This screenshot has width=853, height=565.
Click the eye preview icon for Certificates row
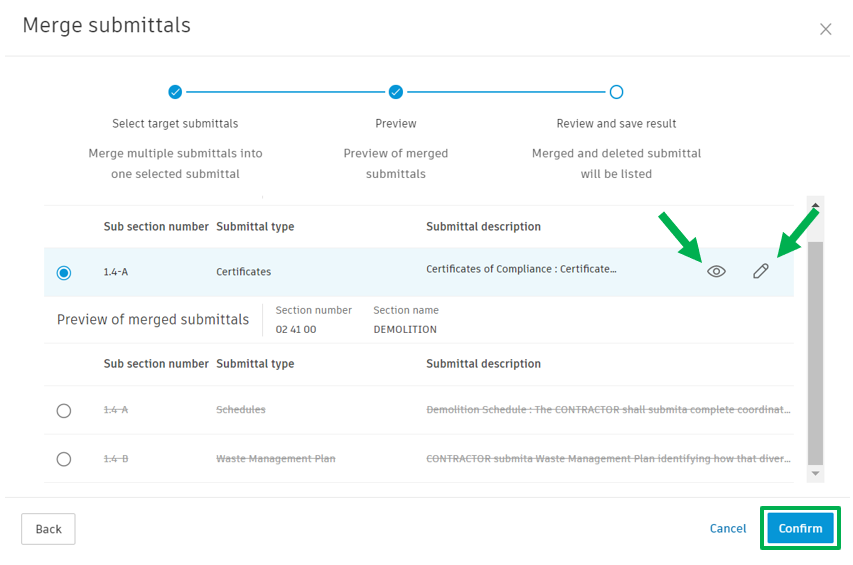point(716,271)
